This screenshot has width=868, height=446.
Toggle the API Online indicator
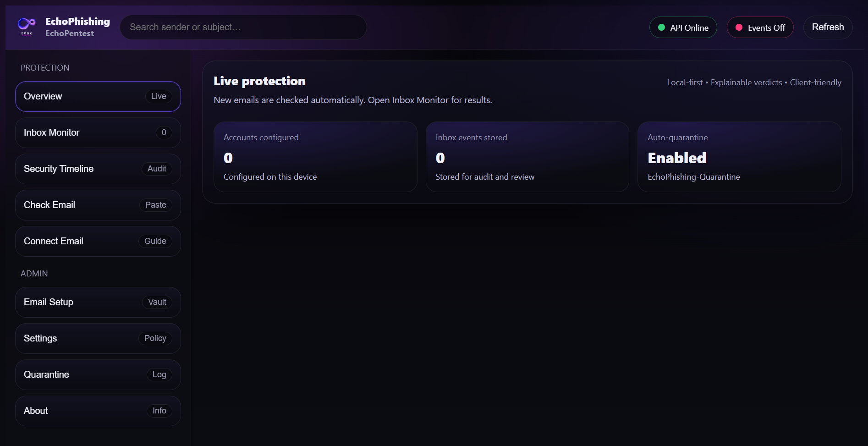pyautogui.click(x=683, y=28)
